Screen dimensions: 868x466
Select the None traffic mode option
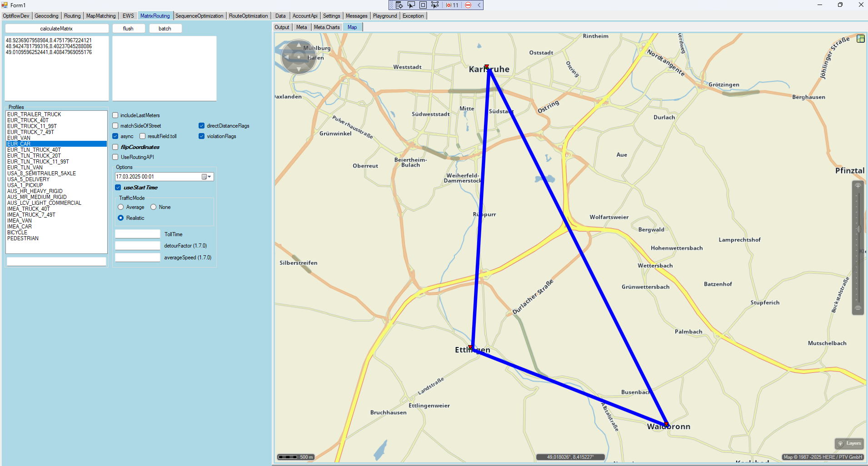pyautogui.click(x=154, y=207)
